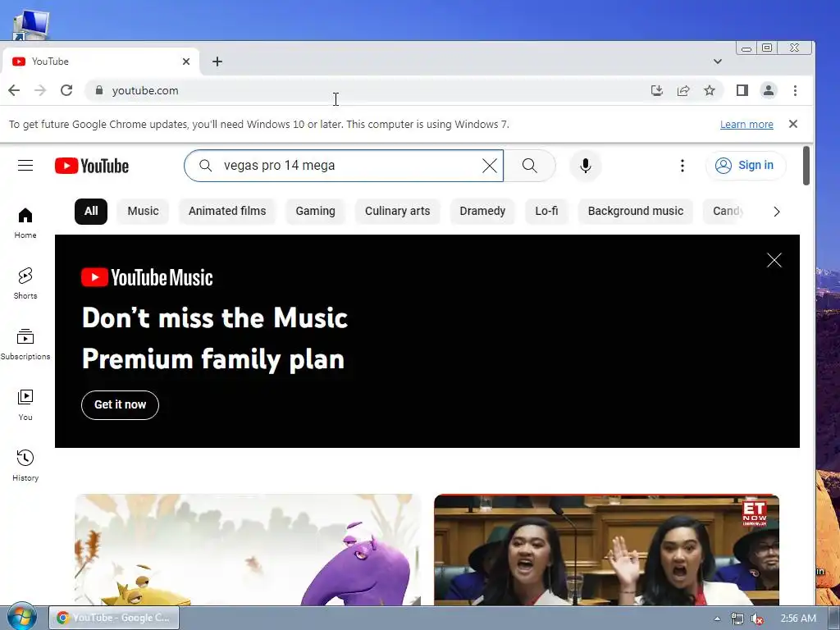Bookmark this tab with the star icon
Viewport: 840px width, 630px height.
pyautogui.click(x=710, y=90)
